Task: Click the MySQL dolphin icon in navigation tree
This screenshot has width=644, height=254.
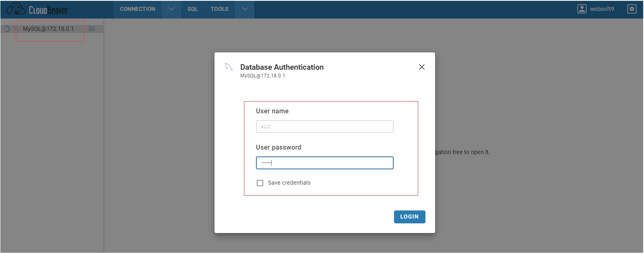Action: pos(17,29)
